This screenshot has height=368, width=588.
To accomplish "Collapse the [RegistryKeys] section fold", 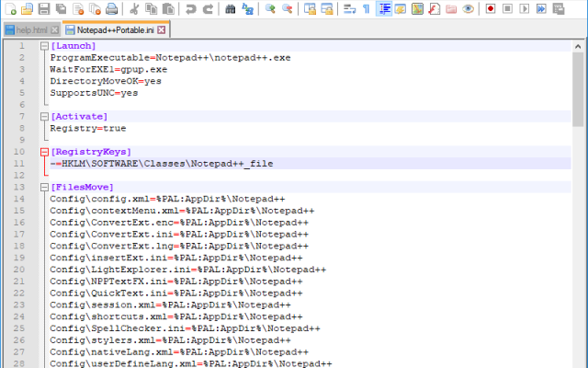I will click(x=44, y=152).
